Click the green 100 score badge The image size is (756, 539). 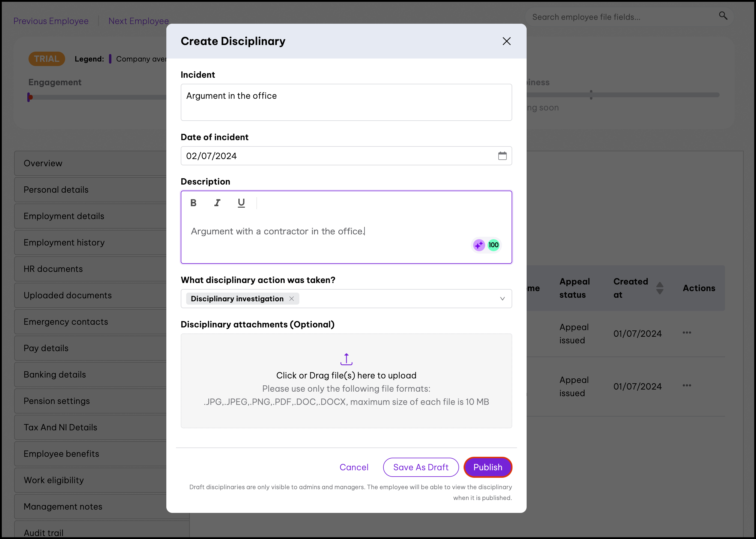click(493, 245)
